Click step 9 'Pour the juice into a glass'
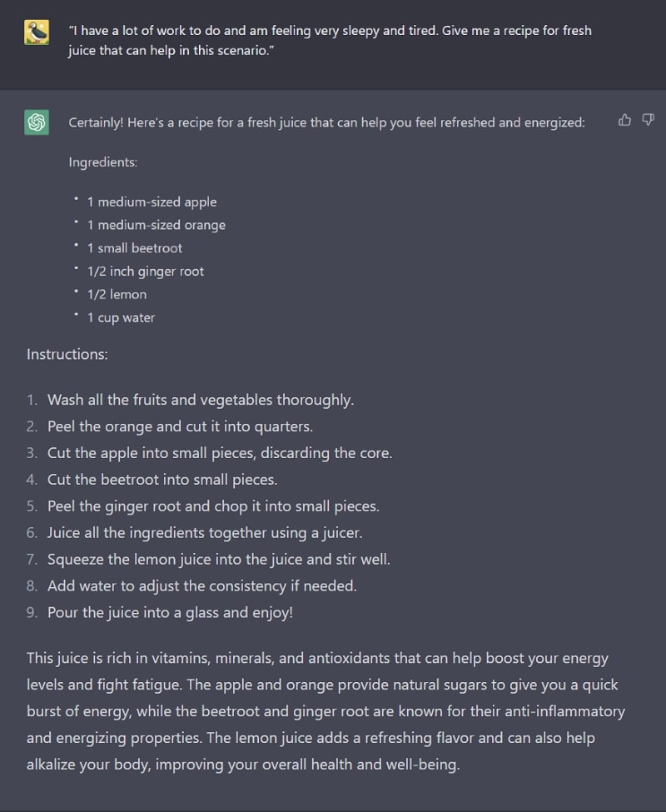 (x=171, y=613)
